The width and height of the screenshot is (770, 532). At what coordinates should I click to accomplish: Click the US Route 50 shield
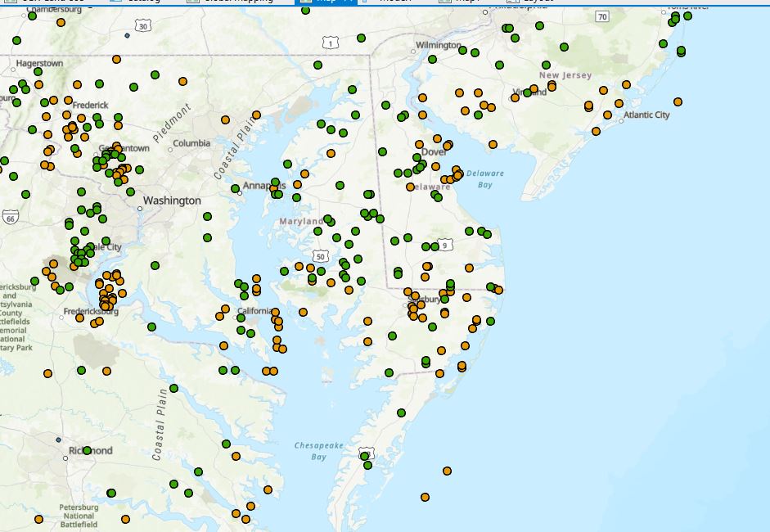[320, 256]
